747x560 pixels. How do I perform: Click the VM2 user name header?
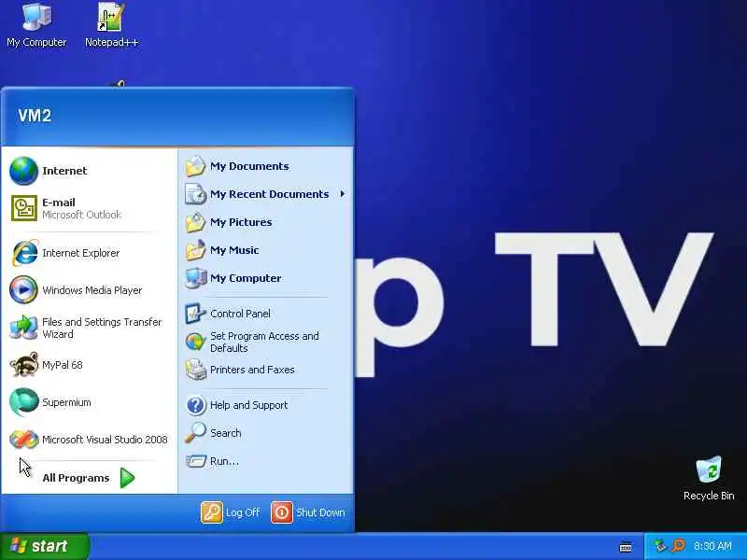tap(35, 115)
